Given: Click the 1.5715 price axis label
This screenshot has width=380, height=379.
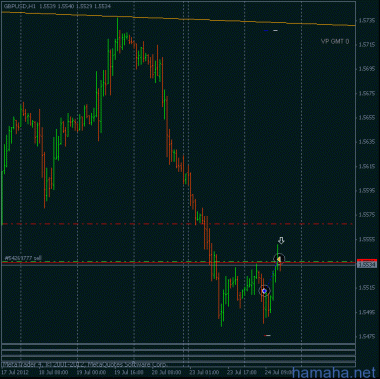Looking at the screenshot, I should 366,45.
